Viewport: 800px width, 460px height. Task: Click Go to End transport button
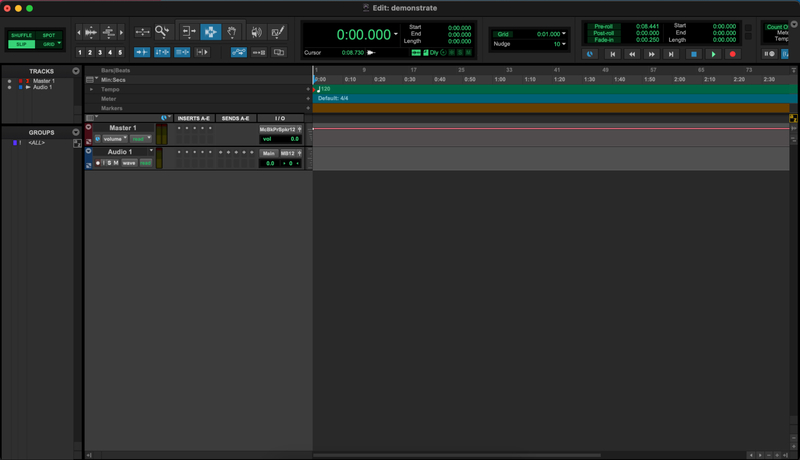tap(671, 54)
